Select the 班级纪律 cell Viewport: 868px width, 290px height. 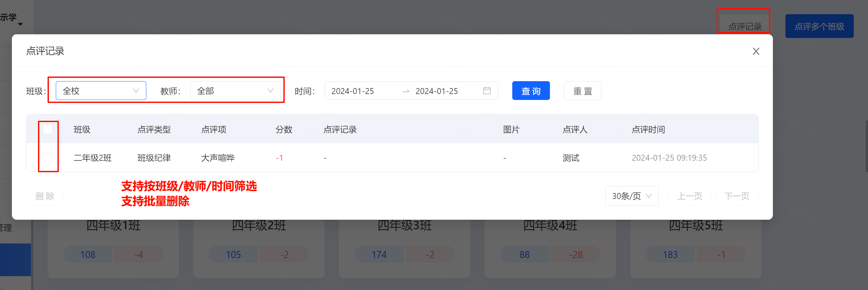tap(154, 158)
